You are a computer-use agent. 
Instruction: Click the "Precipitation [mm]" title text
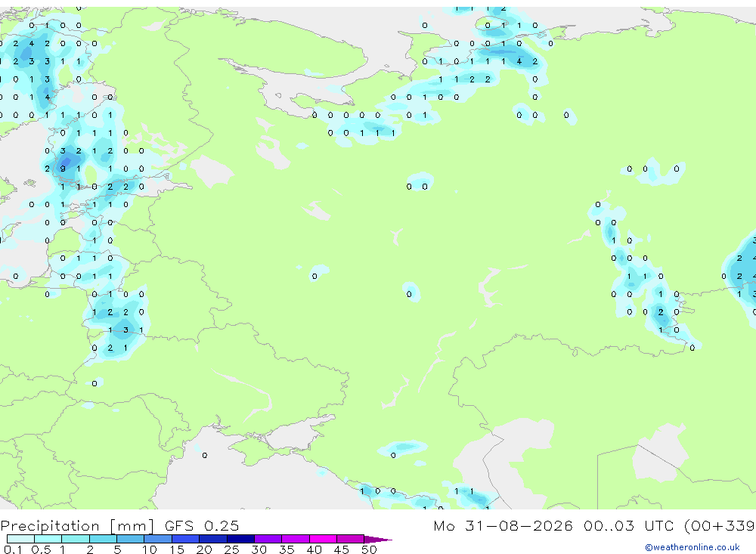[x=77, y=526]
